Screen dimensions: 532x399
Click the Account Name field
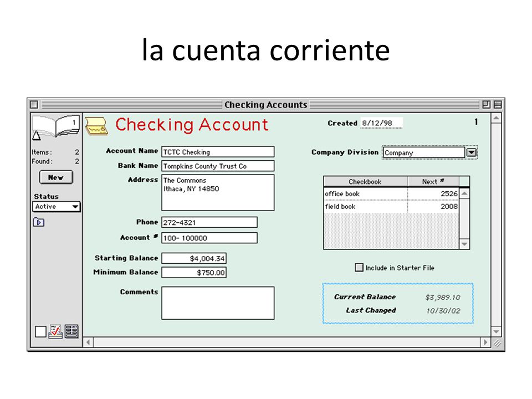218,152
